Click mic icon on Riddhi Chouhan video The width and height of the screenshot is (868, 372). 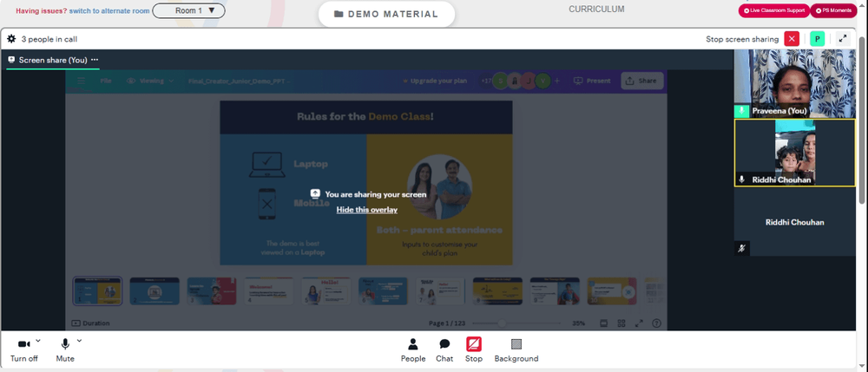click(742, 179)
